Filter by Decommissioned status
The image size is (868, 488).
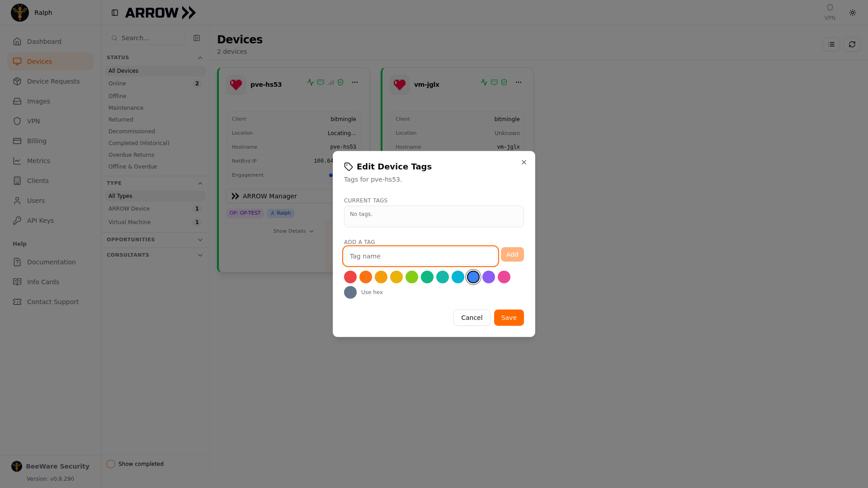click(155, 131)
